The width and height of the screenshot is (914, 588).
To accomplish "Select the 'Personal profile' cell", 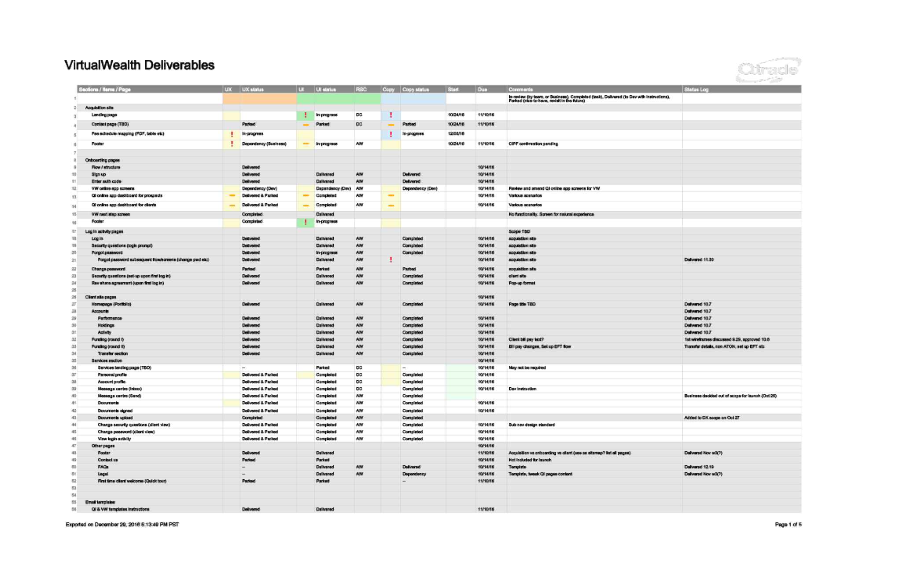I will click(x=150, y=375).
